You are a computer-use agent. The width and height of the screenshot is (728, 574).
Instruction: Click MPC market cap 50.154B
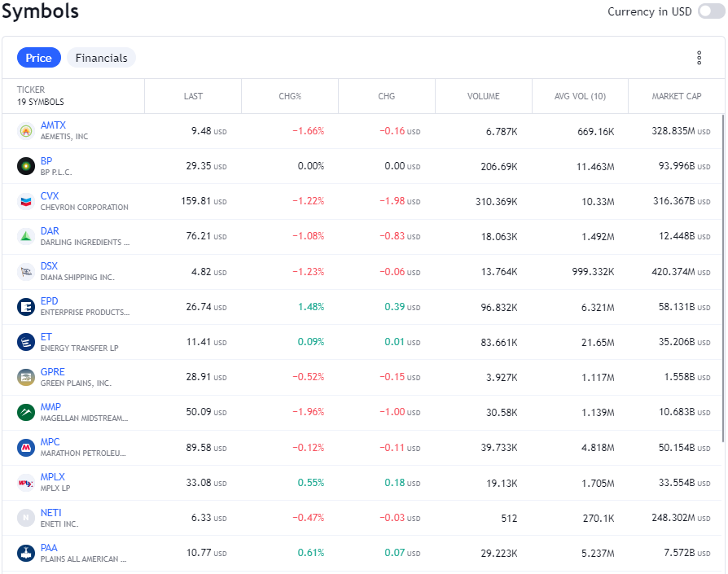[x=684, y=447]
